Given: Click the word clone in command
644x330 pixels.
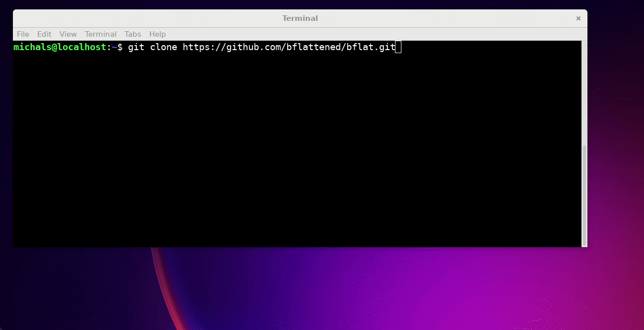Looking at the screenshot, I should [x=163, y=47].
